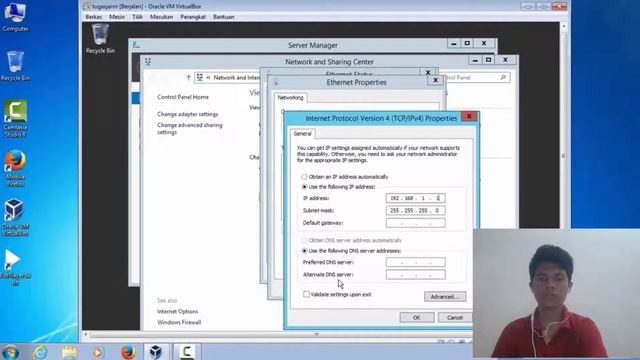Close the Ethernet Properties dialog
This screenshot has width=640, height=360.
coord(435,80)
